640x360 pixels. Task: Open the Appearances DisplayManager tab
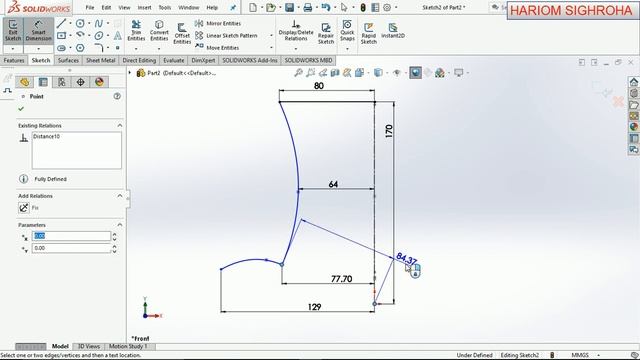(99, 82)
